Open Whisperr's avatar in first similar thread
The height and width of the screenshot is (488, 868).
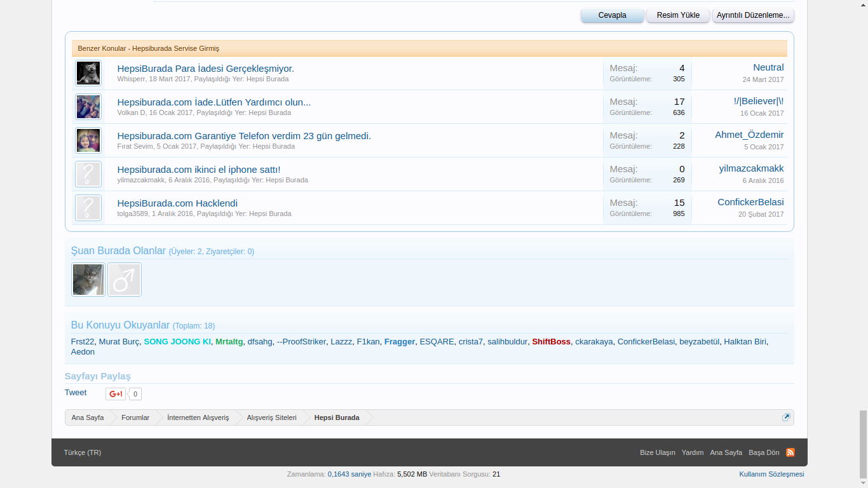(x=88, y=73)
